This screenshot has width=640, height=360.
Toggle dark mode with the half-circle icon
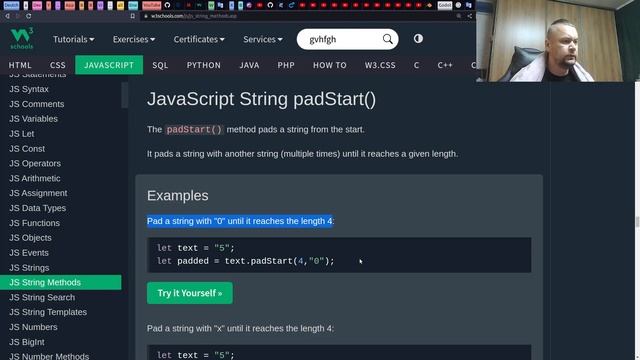point(418,39)
